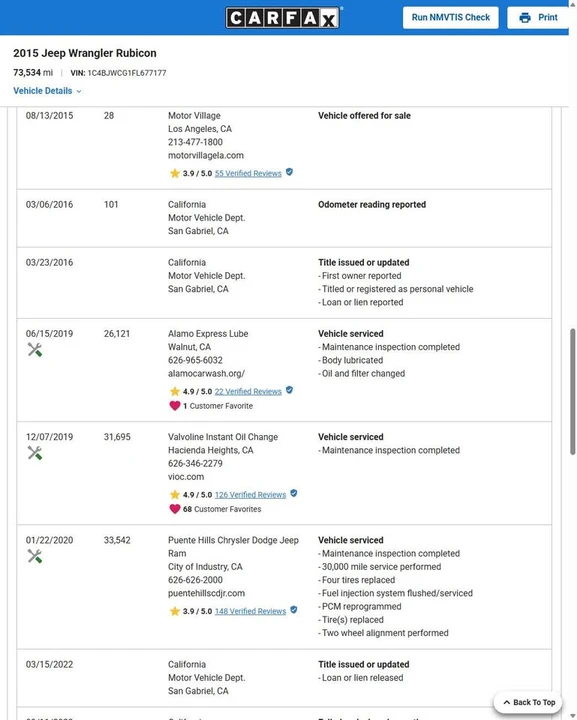
Task: Open 55 Verified Reviews for Motor Village
Action: point(248,173)
